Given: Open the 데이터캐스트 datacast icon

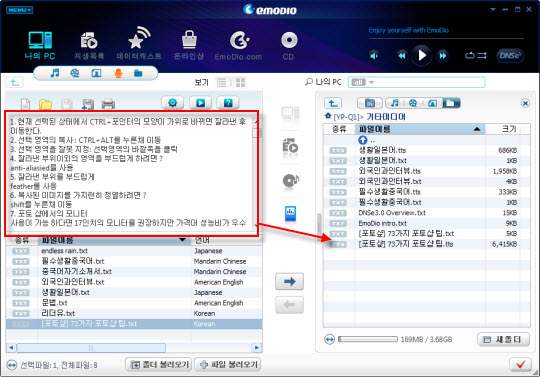Looking at the screenshot, I should tap(139, 44).
